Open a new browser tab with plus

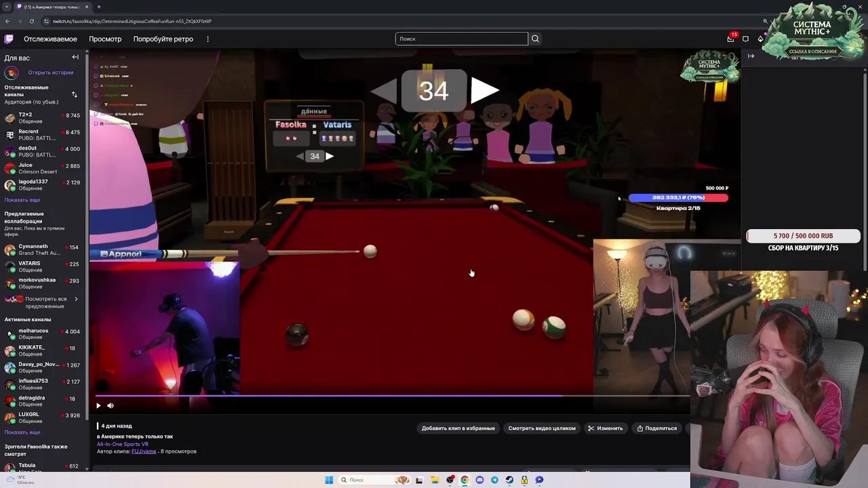[99, 7]
